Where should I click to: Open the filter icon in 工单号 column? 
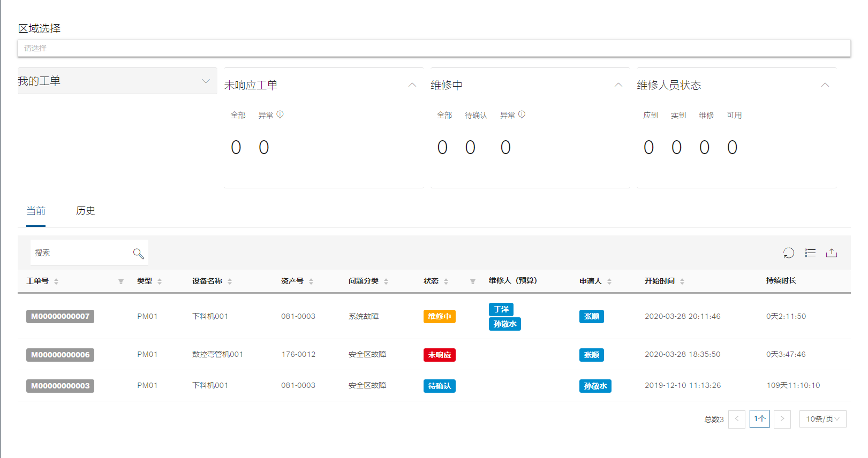click(121, 281)
